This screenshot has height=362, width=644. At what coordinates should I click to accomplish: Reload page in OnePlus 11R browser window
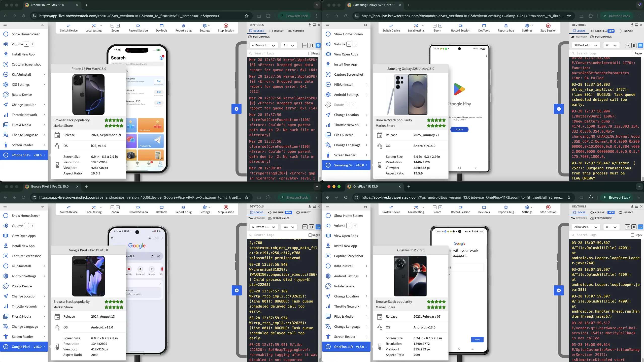tap(346, 197)
